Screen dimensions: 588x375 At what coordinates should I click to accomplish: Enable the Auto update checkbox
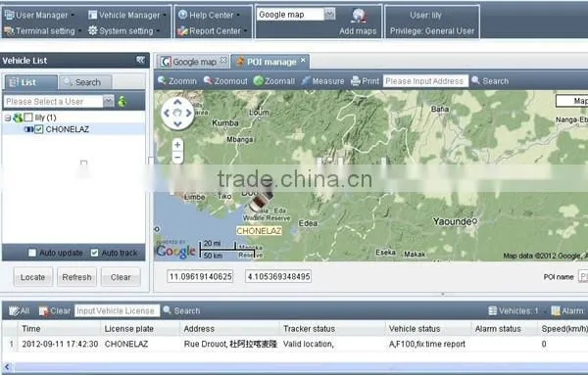pos(32,253)
